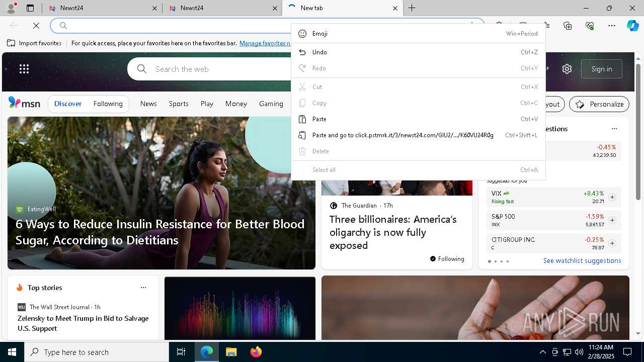Open the colorful sound wave card
Viewport: 644px width, 362px height.
(240, 308)
